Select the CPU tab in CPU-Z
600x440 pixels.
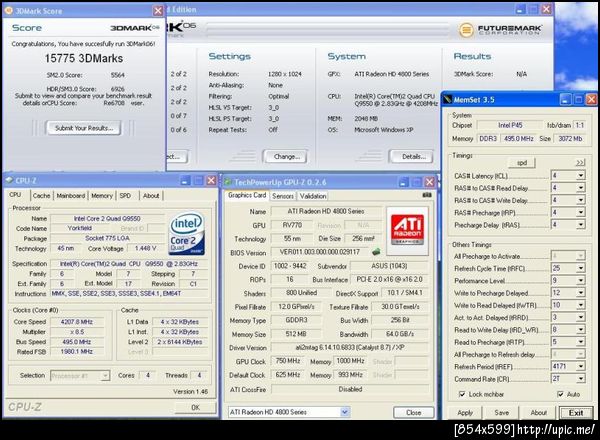coord(15,195)
